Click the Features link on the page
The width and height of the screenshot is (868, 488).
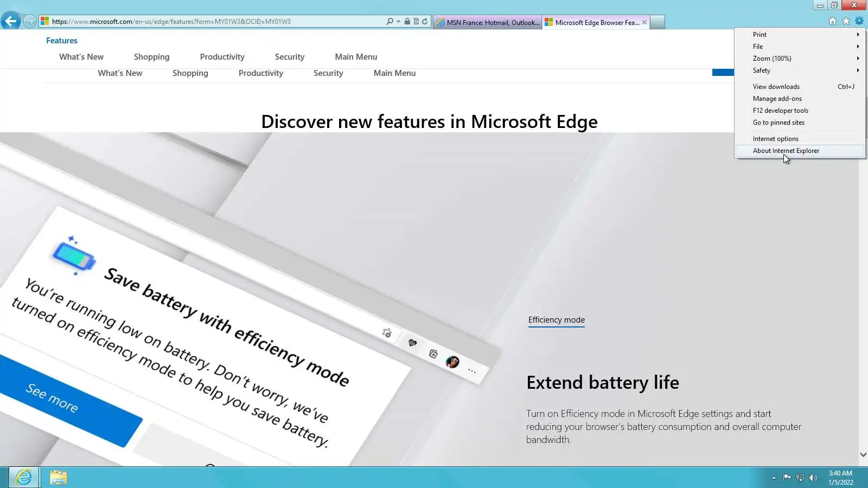(x=62, y=41)
